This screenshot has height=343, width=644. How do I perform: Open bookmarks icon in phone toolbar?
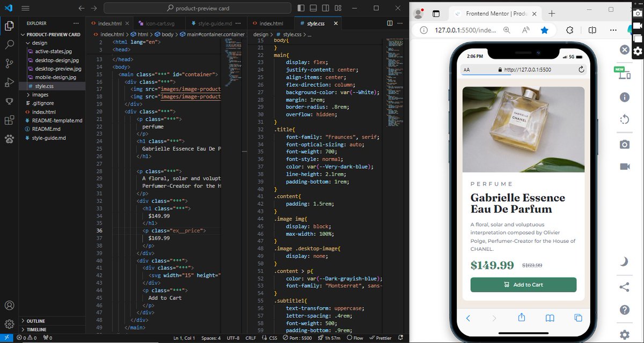click(550, 318)
